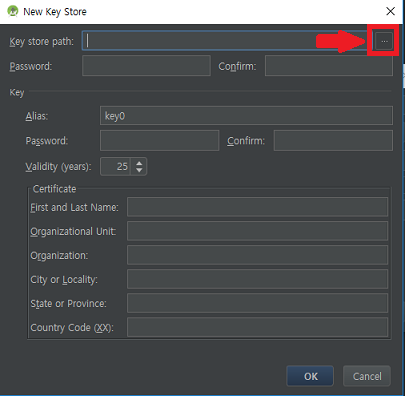The height and width of the screenshot is (396, 405).
Task: Click the City or Locality field
Action: [257, 279]
